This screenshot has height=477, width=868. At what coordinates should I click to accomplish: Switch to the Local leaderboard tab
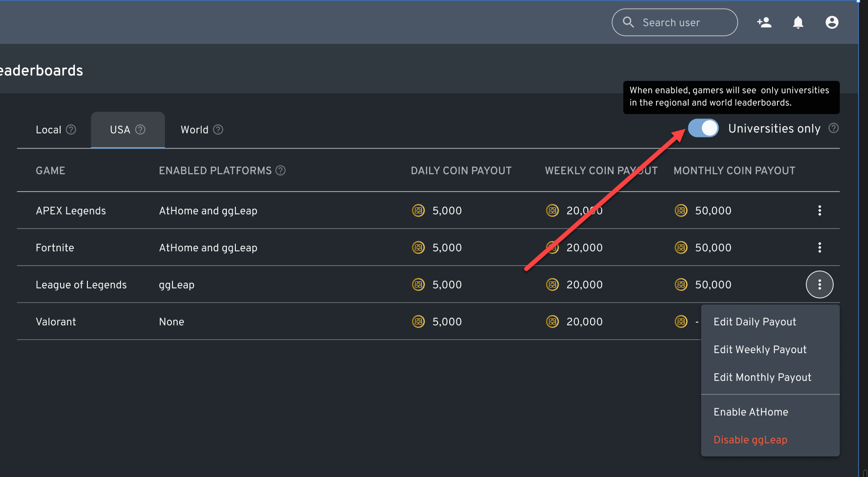point(48,130)
